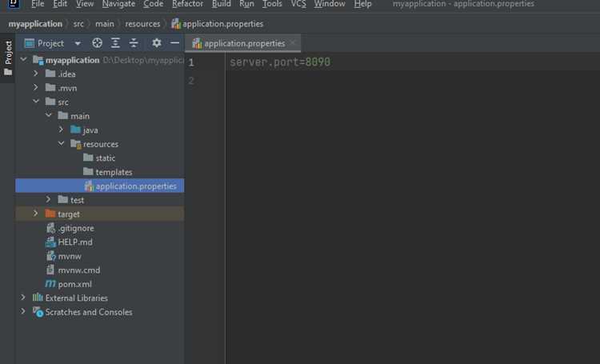
Task: Click the locate file crosshair icon
Action: coord(97,43)
